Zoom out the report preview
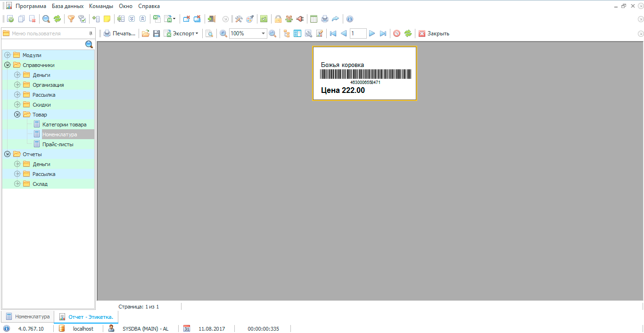Viewport: 644px width, 333px height. (x=272, y=33)
